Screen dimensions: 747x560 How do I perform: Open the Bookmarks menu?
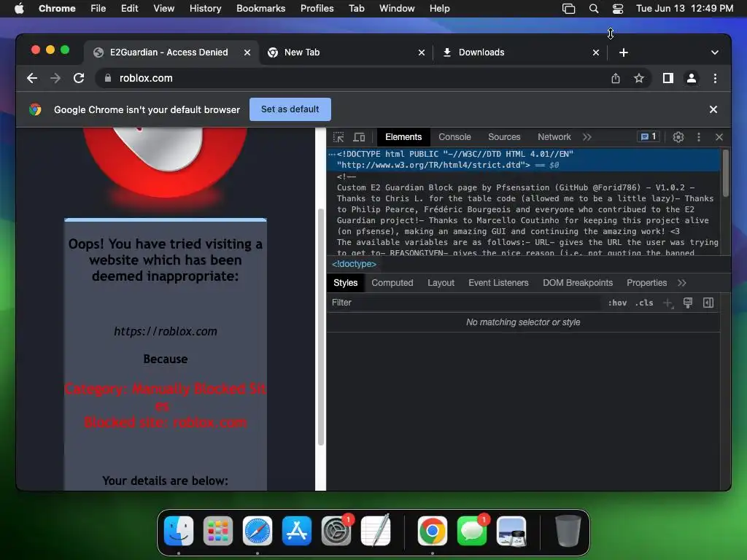tap(260, 9)
